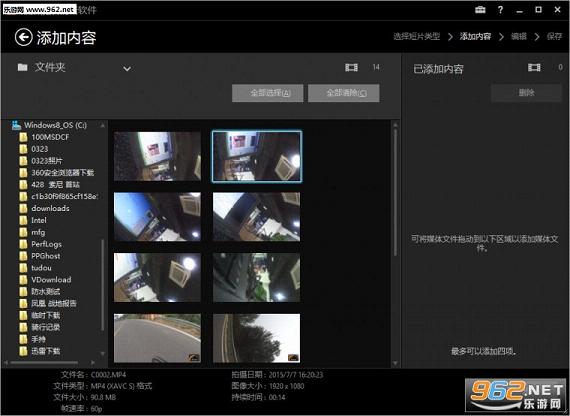Select the highlighted second video thumbnail
The height and width of the screenshot is (416, 570).
(x=257, y=156)
